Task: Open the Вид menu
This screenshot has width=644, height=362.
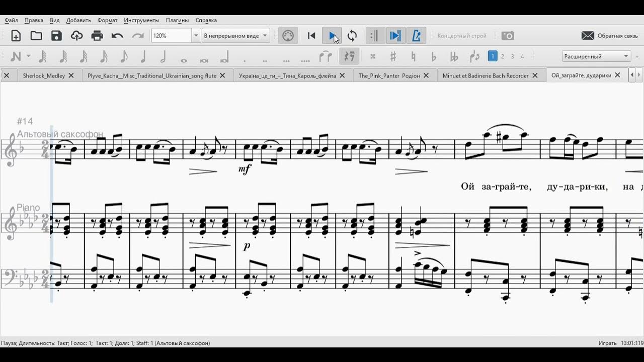Action: pos(55,20)
